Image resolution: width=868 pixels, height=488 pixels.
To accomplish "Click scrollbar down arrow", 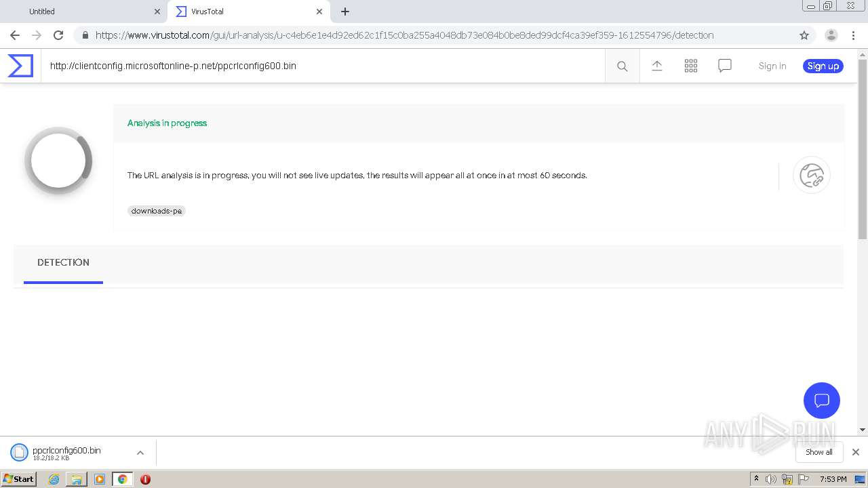I will [x=863, y=430].
